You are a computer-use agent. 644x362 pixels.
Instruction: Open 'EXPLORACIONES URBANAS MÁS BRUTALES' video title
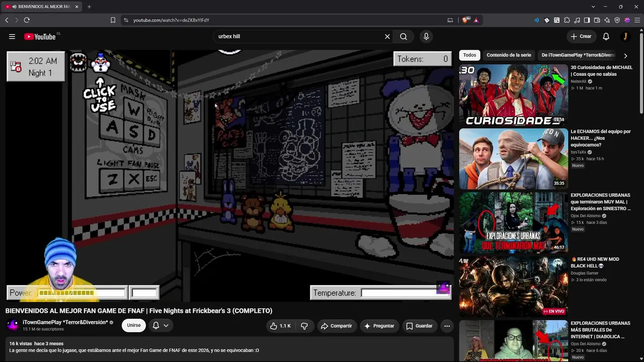(x=600, y=330)
